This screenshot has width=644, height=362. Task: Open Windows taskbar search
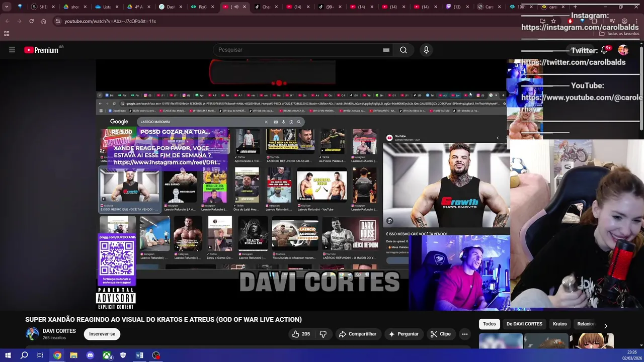point(24,355)
